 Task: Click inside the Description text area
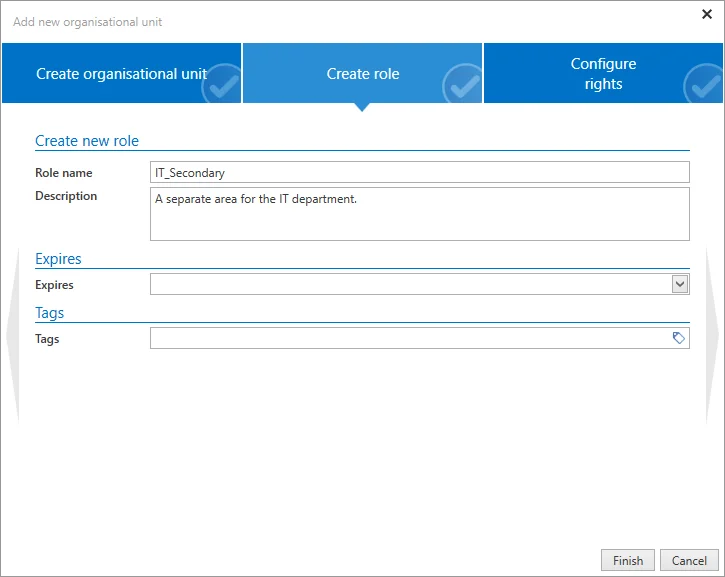tap(420, 214)
